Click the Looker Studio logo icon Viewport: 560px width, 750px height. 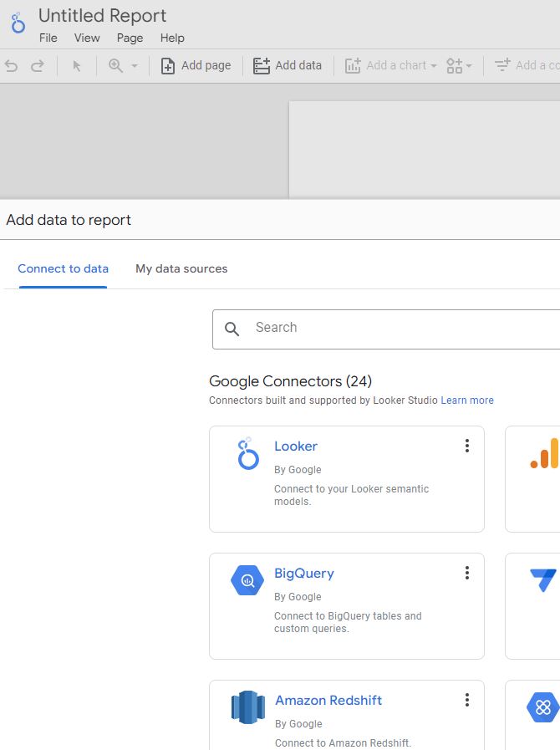tap(18, 24)
